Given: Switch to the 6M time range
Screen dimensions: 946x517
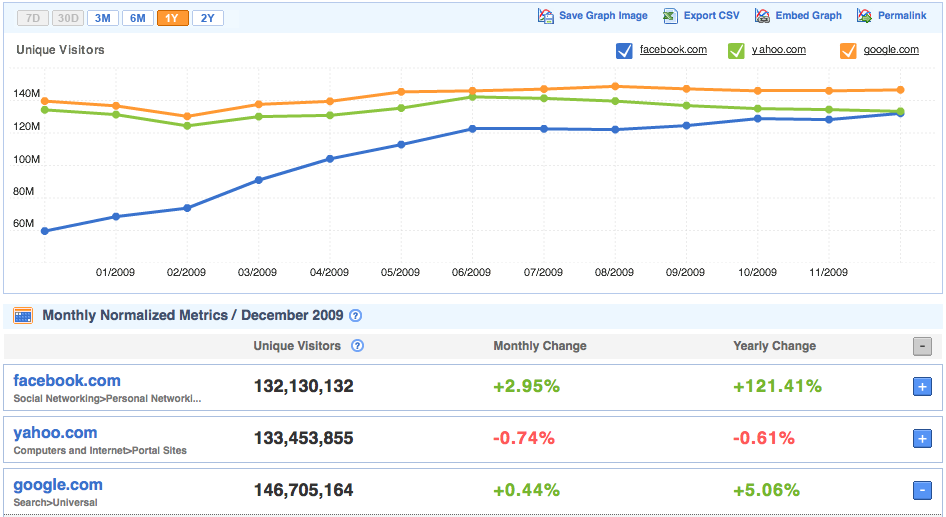Looking at the screenshot, I should pyautogui.click(x=138, y=18).
